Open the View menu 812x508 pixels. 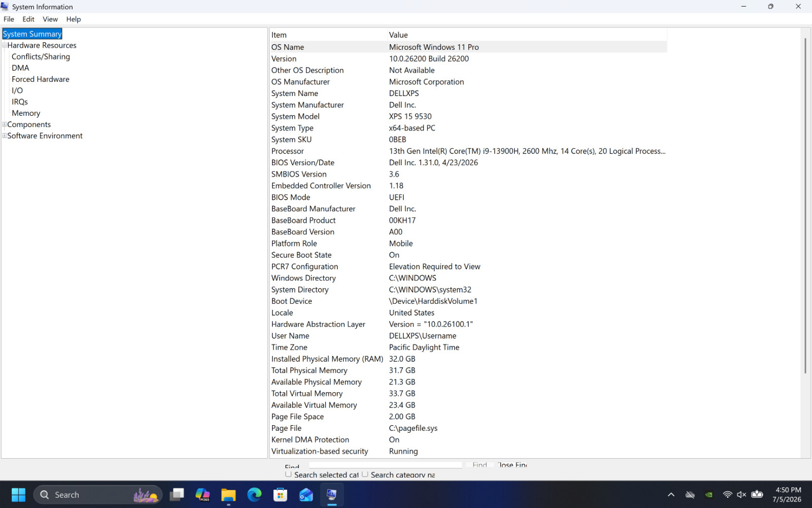tap(50, 19)
